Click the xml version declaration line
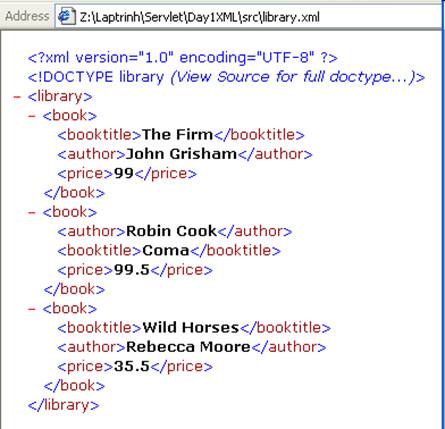This screenshot has height=429, width=445. point(183,58)
